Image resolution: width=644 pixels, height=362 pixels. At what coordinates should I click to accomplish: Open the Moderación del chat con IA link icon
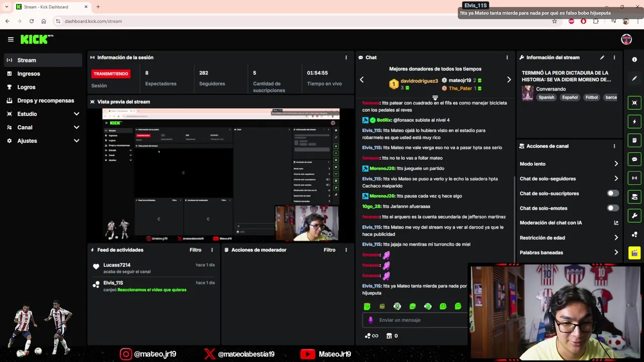616,223
